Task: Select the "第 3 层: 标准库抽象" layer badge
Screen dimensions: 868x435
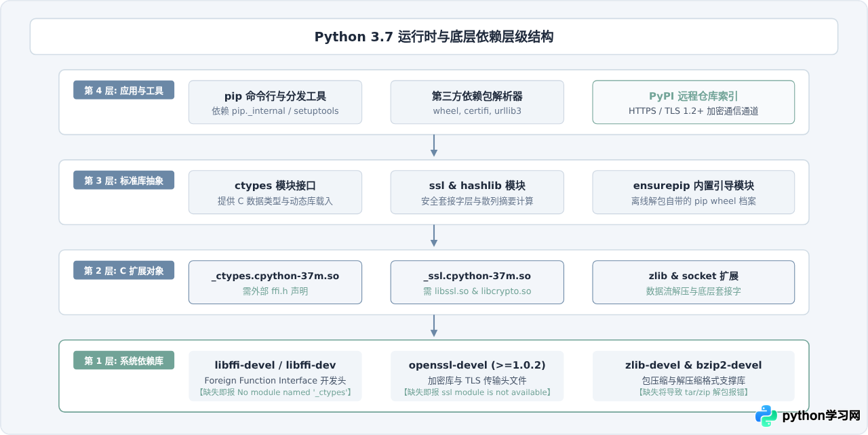Action: [x=124, y=180]
